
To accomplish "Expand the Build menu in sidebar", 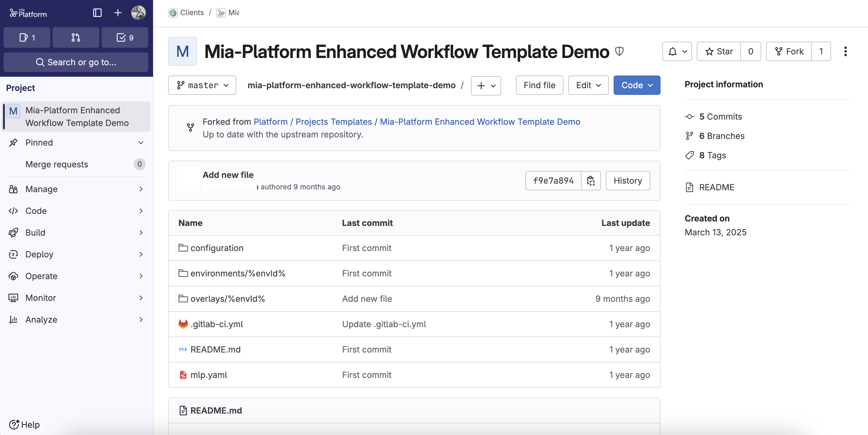I will pos(76,233).
